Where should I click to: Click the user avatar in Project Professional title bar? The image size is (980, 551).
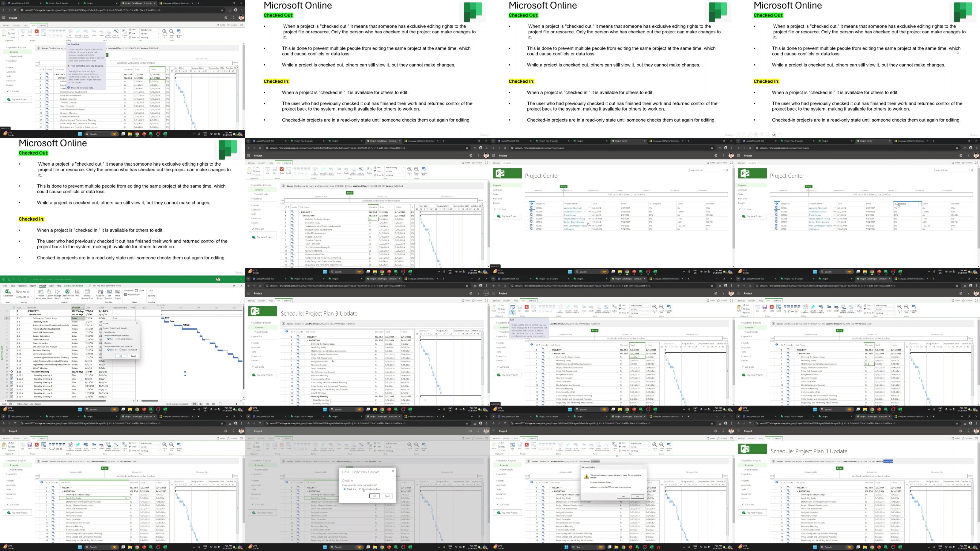pyautogui.click(x=218, y=279)
